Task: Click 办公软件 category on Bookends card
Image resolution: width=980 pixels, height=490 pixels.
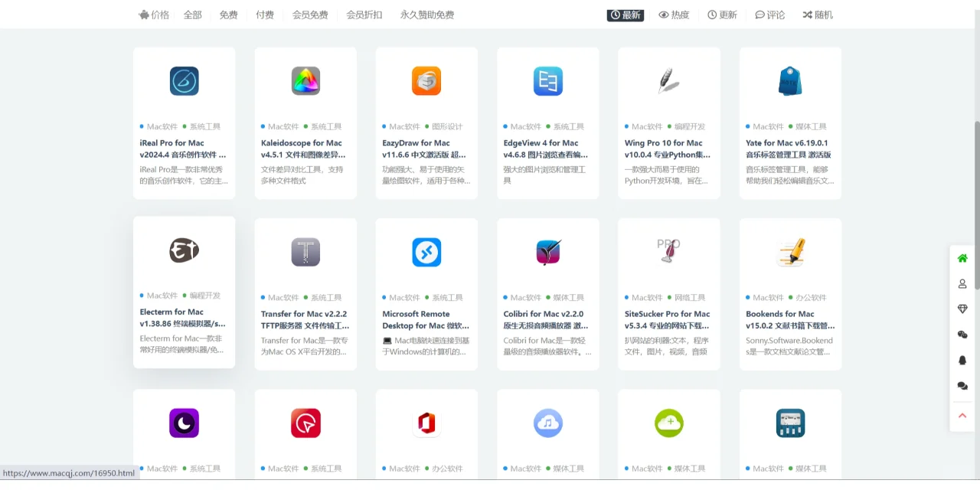Action: click(811, 298)
